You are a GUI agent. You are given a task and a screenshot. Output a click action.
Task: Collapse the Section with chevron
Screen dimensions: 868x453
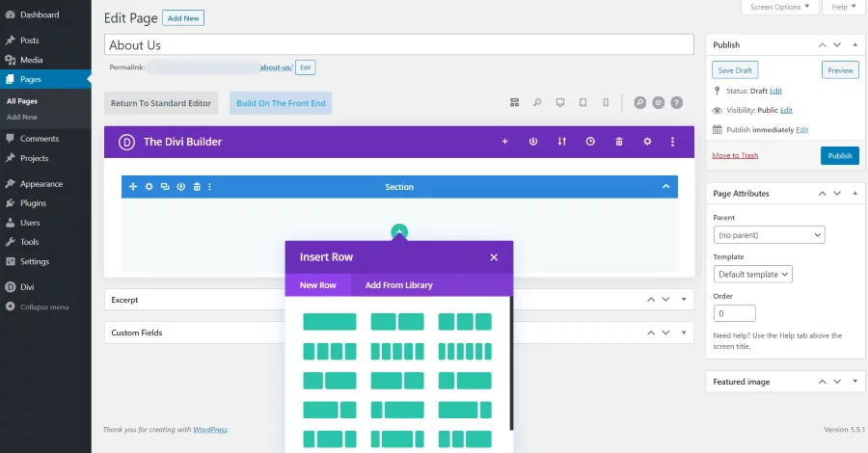point(665,186)
